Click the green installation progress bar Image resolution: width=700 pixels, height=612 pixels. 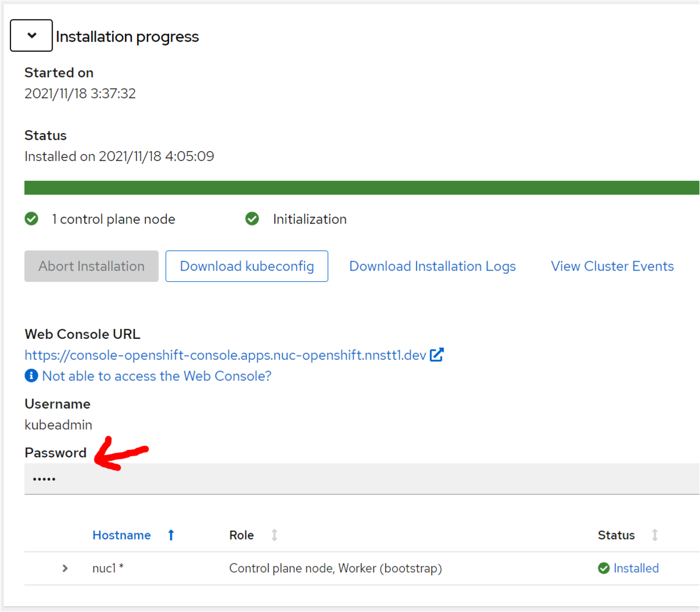(362, 188)
